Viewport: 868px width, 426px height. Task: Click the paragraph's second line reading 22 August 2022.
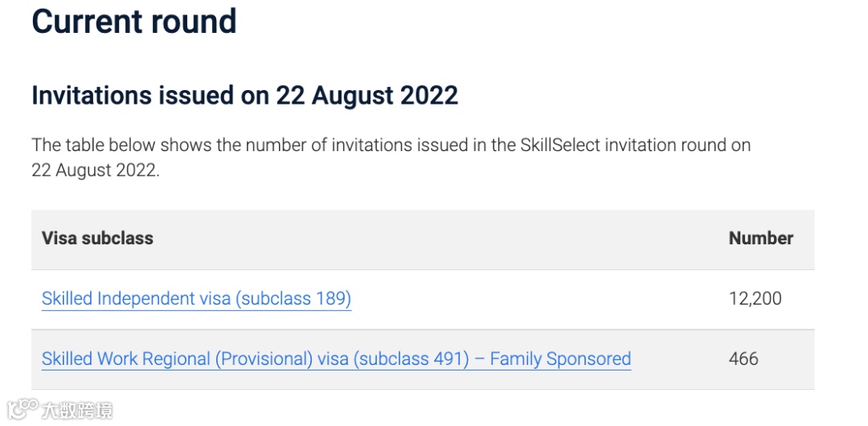pos(95,170)
